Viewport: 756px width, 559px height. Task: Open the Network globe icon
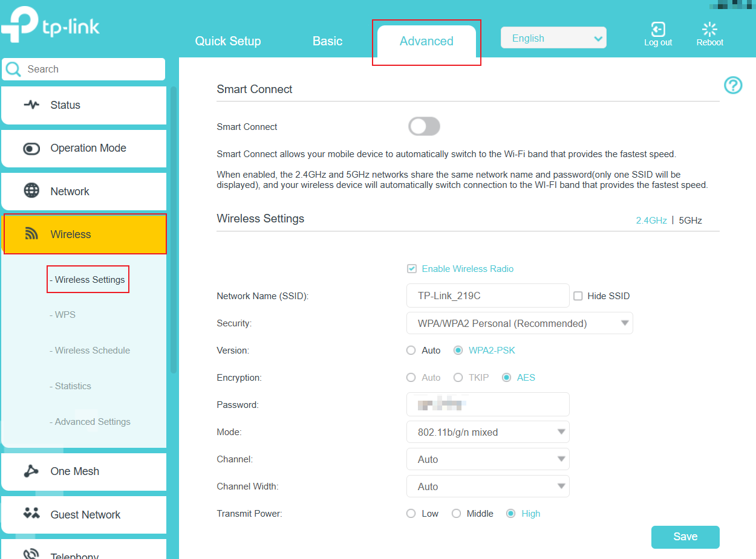pyautogui.click(x=31, y=190)
